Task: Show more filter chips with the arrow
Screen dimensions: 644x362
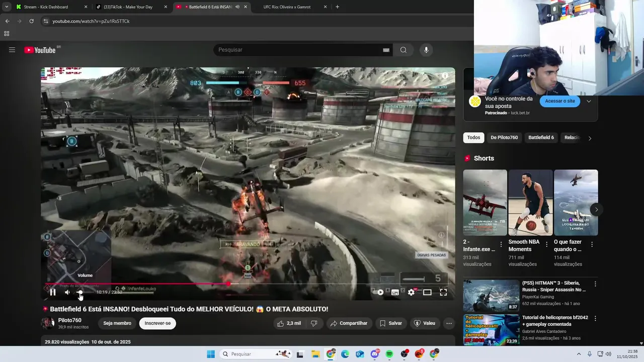Action: click(x=590, y=138)
